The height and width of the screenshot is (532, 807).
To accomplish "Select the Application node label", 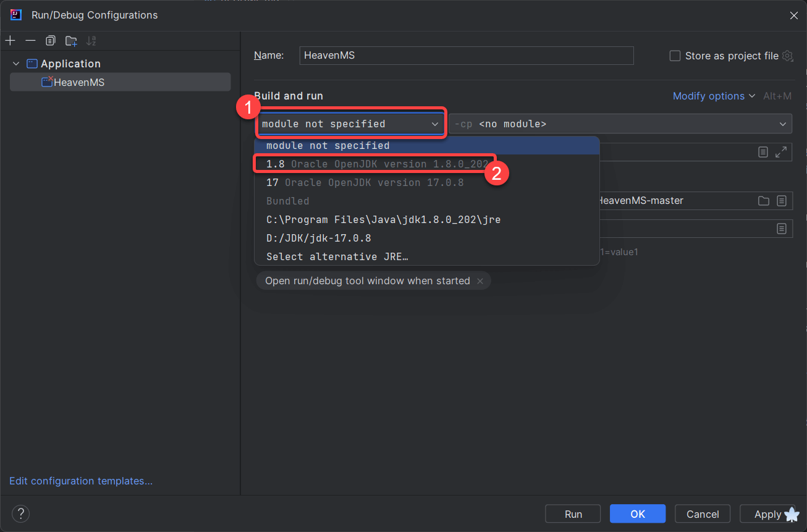I will 70,64.
